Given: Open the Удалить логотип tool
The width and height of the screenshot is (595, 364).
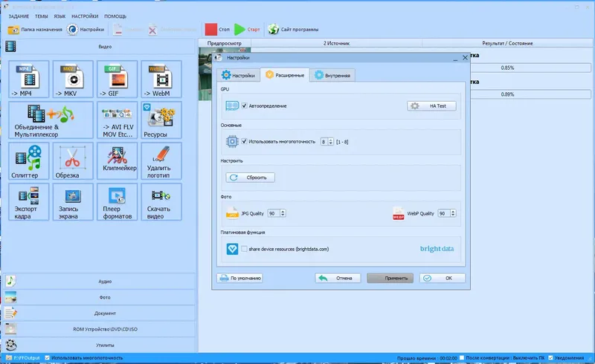Looking at the screenshot, I should point(161,161).
